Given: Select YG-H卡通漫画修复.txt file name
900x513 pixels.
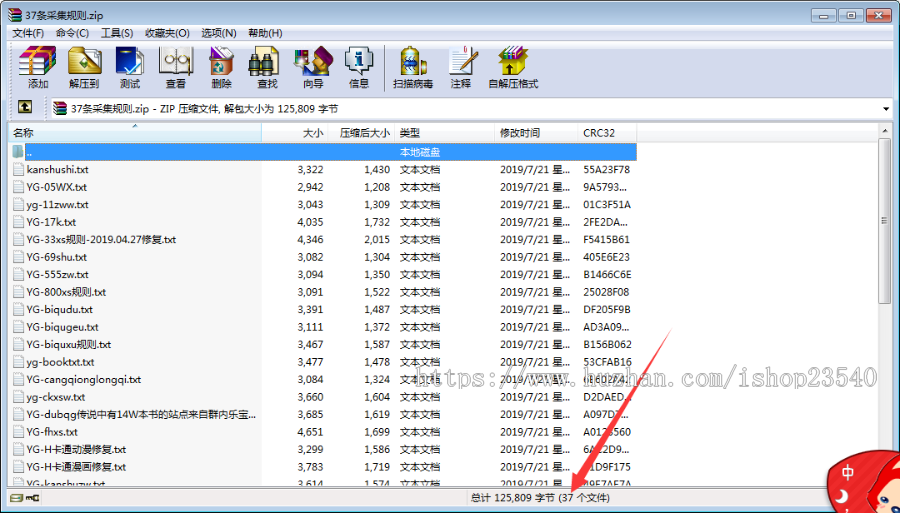Looking at the screenshot, I should pyautogui.click(x=76, y=467).
